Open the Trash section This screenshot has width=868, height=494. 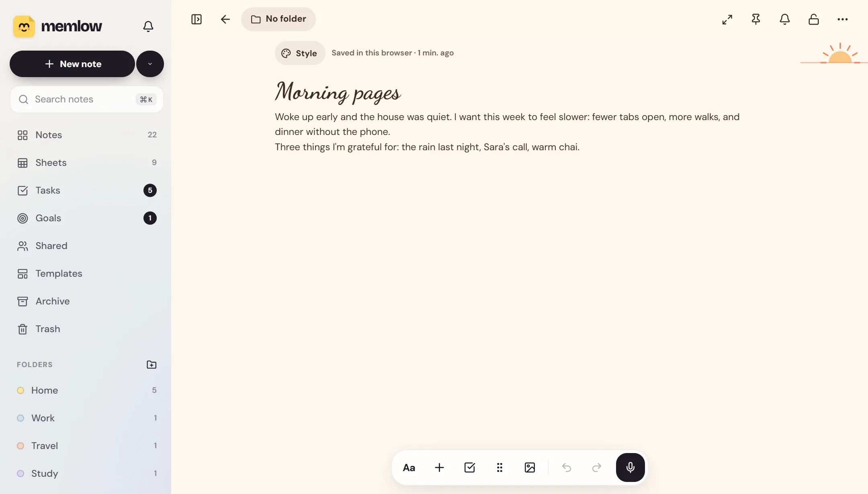click(x=87, y=329)
